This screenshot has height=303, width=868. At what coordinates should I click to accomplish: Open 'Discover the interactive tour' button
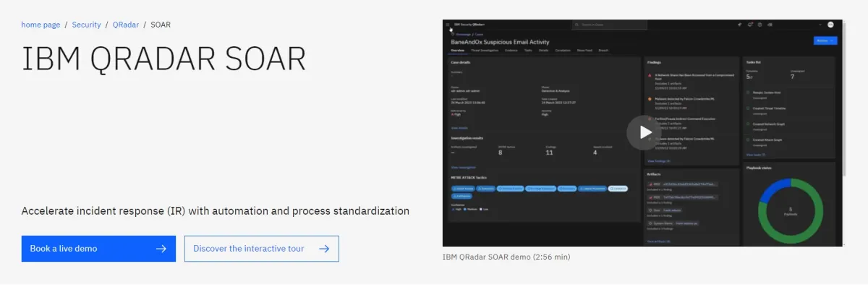tap(262, 249)
